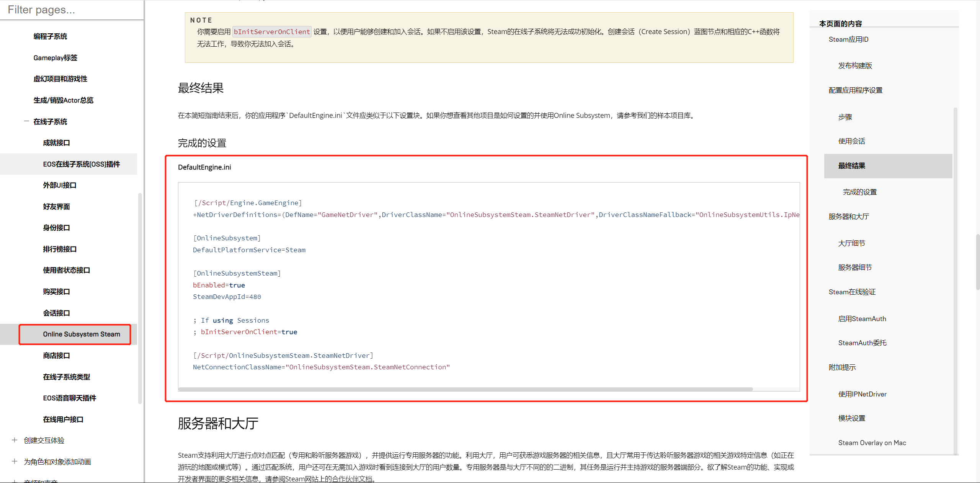Viewport: 980px width, 483px height.
Task: Click the code block horizontal scrollbar
Action: 465,389
